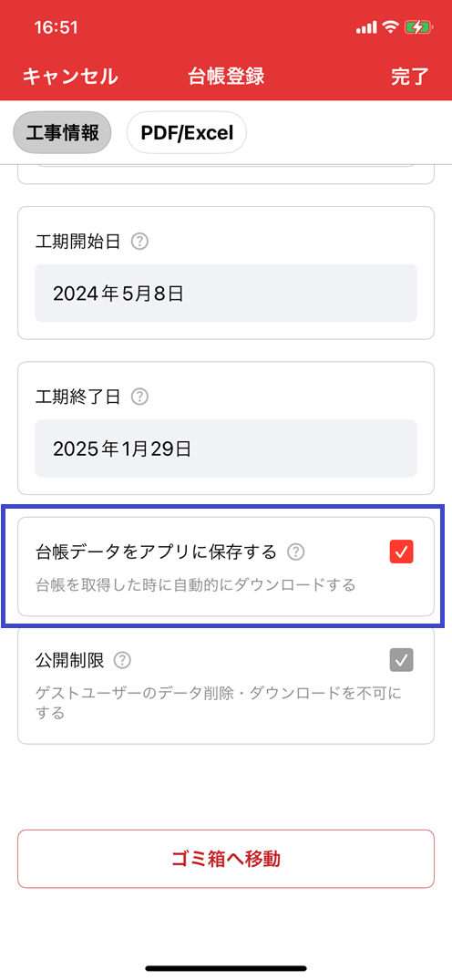Tap the 16:51 clock in status bar

(x=56, y=28)
